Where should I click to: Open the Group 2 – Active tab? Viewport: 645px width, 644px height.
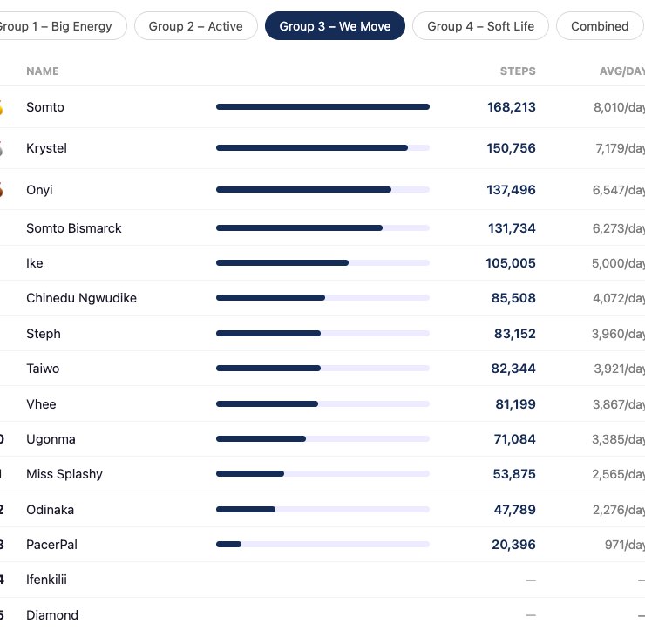pos(196,26)
